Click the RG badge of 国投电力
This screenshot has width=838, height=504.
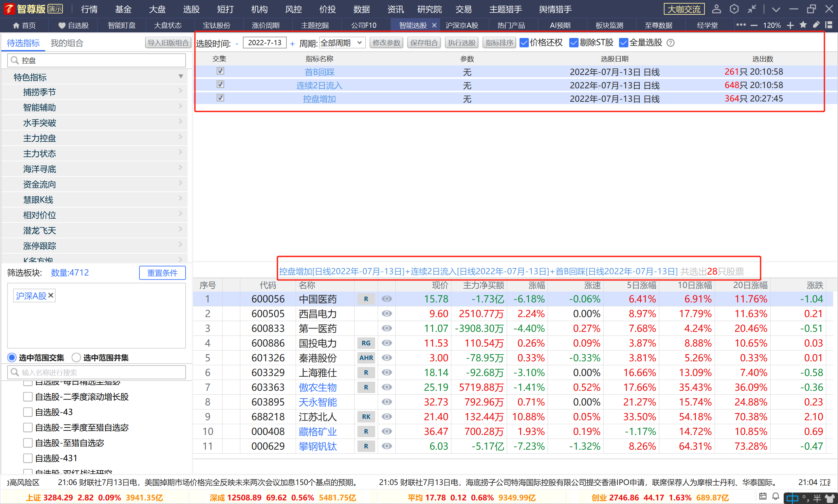click(x=366, y=343)
